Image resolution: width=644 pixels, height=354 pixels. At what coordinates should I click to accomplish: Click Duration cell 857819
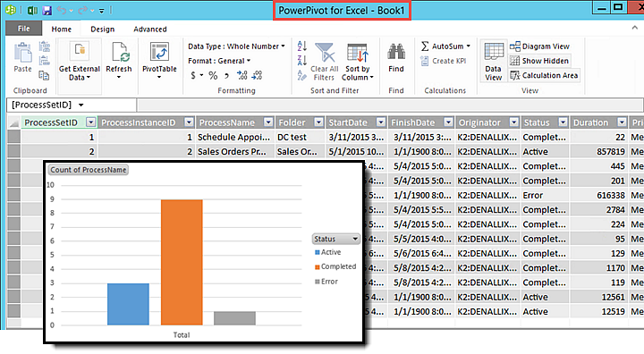coord(598,152)
